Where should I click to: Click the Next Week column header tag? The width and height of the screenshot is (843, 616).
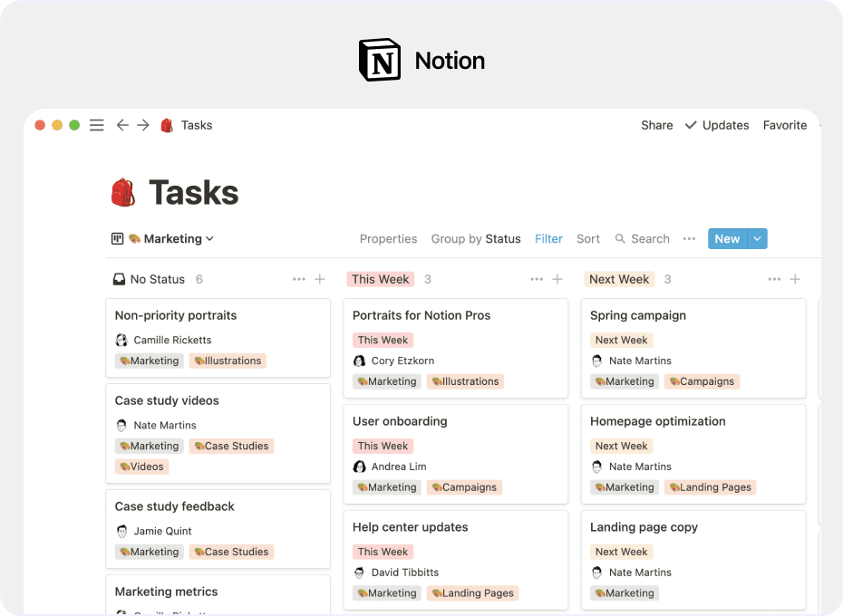click(619, 279)
